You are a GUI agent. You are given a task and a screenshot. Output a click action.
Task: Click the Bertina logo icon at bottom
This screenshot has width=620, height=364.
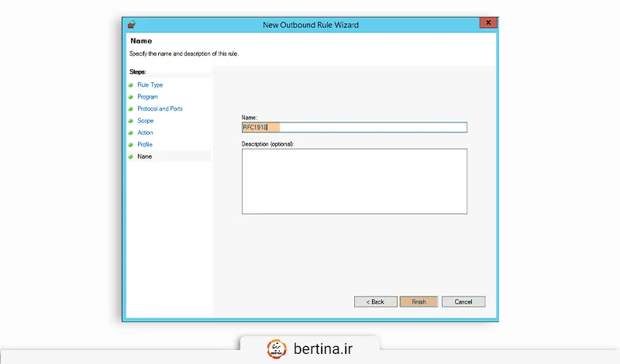[276, 347]
